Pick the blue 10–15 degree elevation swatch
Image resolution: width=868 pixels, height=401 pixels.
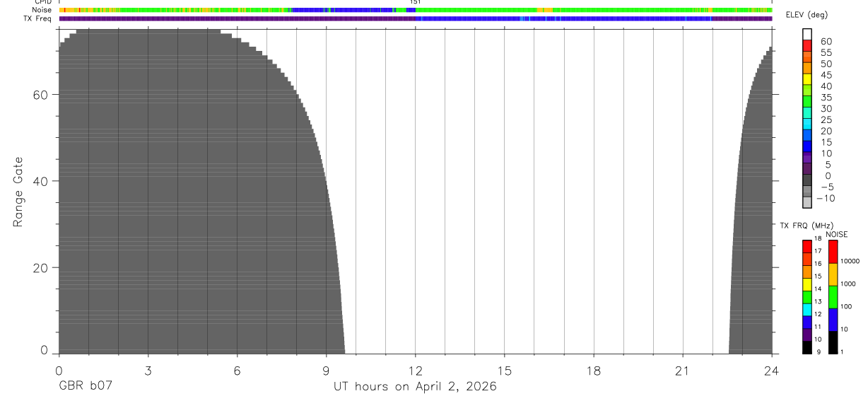(807, 147)
